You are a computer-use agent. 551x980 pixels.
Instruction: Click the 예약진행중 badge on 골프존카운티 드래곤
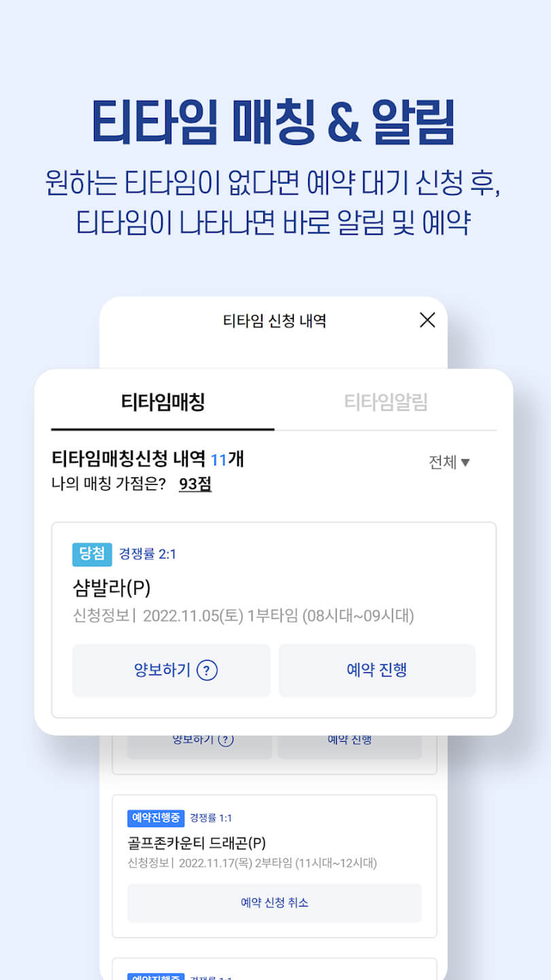(156, 818)
